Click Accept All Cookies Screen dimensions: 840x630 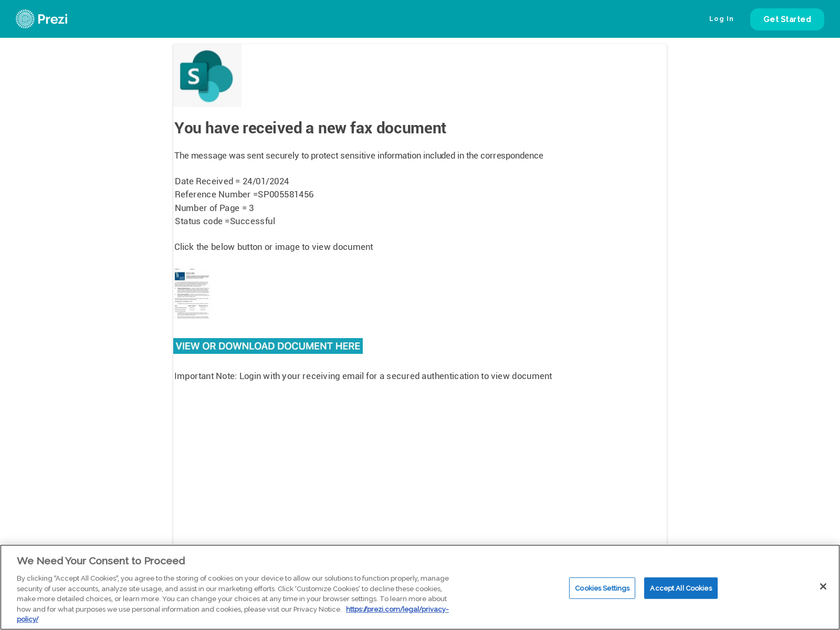(681, 588)
